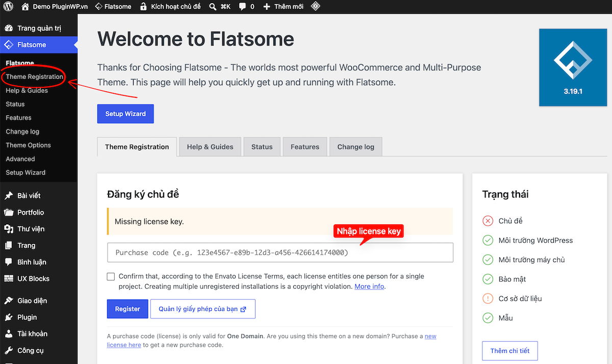
Task: Select Theme Registration in the sidebar submenu
Action: pos(35,77)
